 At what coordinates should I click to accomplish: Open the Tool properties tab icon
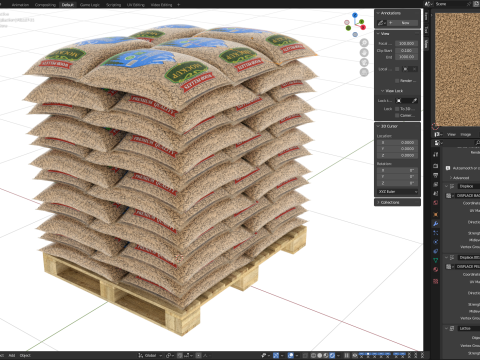point(435,154)
